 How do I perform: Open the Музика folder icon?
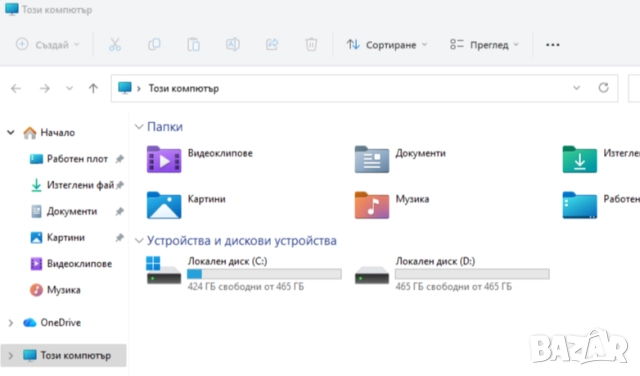click(371, 205)
